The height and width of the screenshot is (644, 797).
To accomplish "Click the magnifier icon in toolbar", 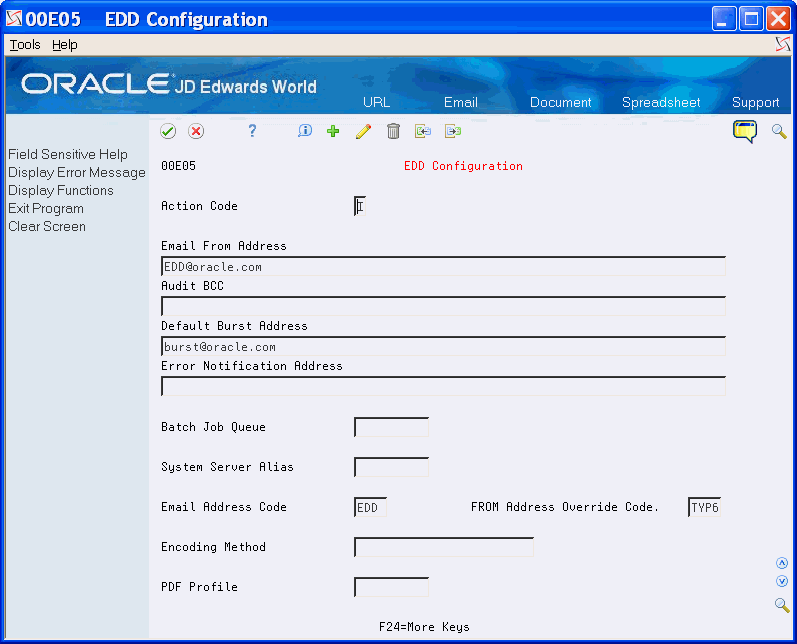I will point(779,131).
